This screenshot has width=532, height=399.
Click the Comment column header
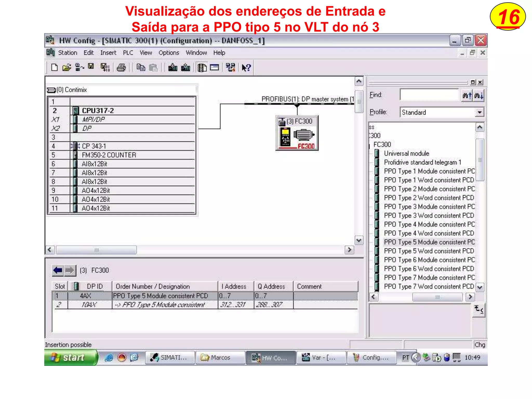pyautogui.click(x=326, y=286)
